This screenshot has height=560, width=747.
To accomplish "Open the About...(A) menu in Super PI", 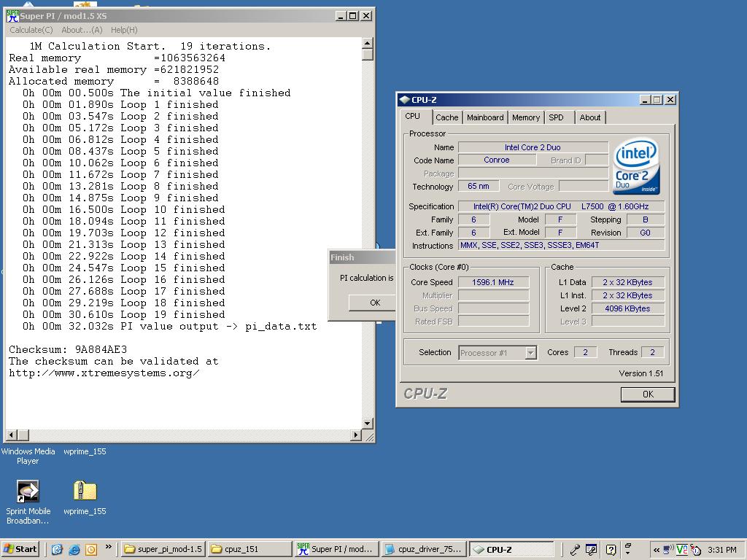I will [x=82, y=30].
